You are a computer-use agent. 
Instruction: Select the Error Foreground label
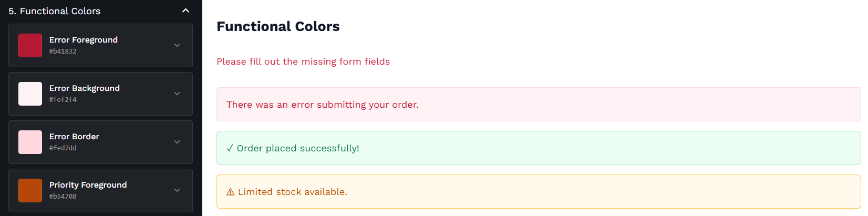click(x=84, y=40)
